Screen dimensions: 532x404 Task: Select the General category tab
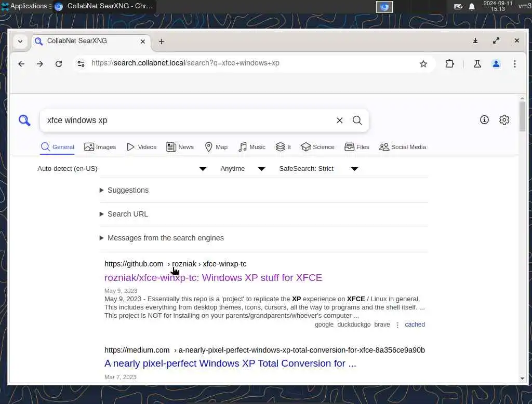pos(57,147)
